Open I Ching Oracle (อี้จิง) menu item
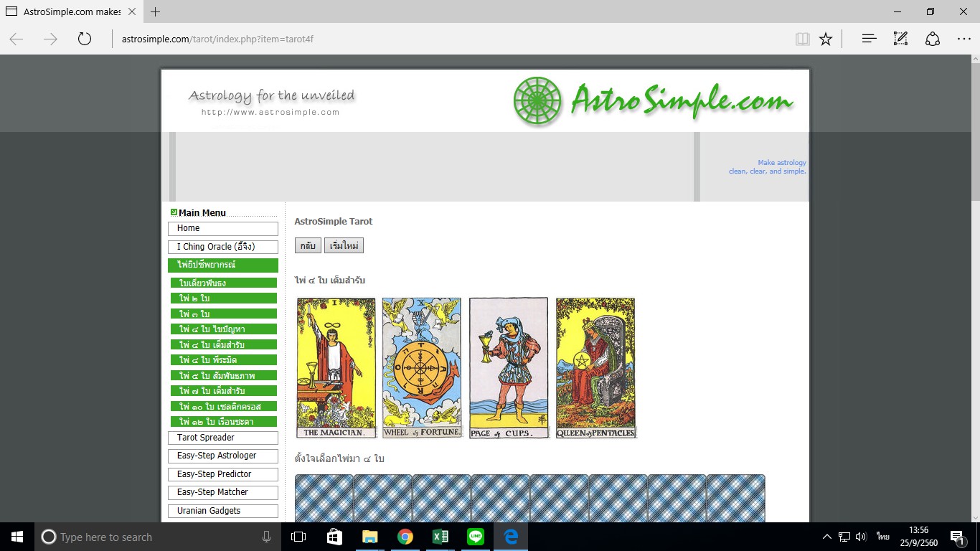Image resolution: width=980 pixels, height=551 pixels. [223, 247]
